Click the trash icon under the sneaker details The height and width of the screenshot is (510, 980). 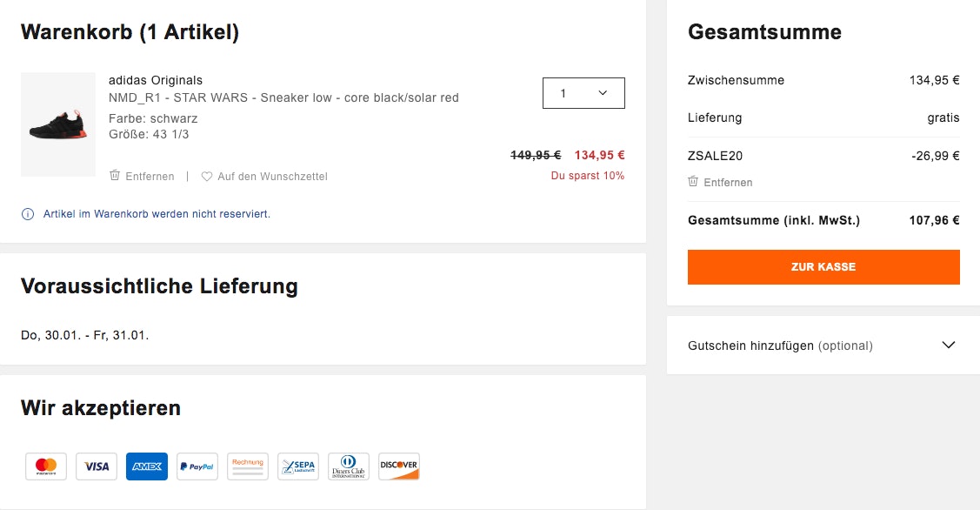coord(115,176)
